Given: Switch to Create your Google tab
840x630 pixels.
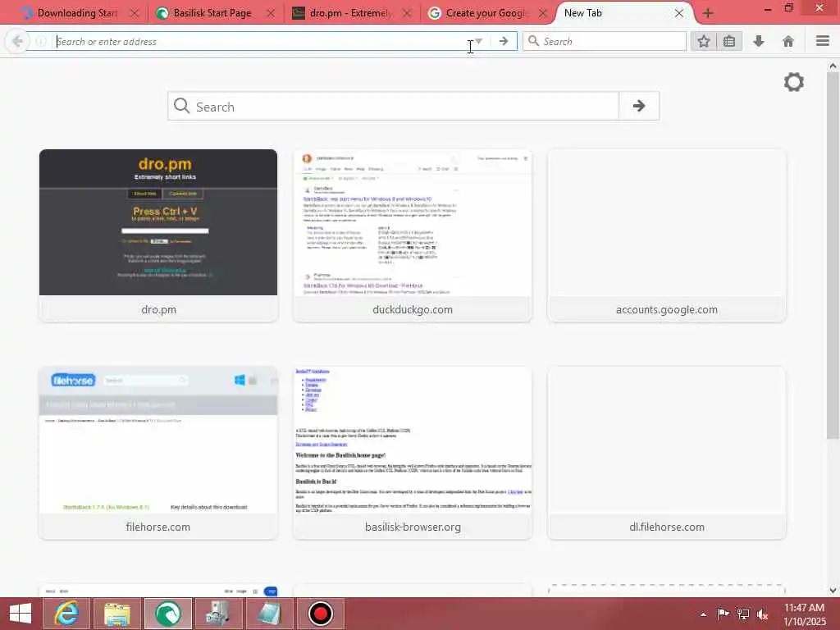Looking at the screenshot, I should coord(486,13).
